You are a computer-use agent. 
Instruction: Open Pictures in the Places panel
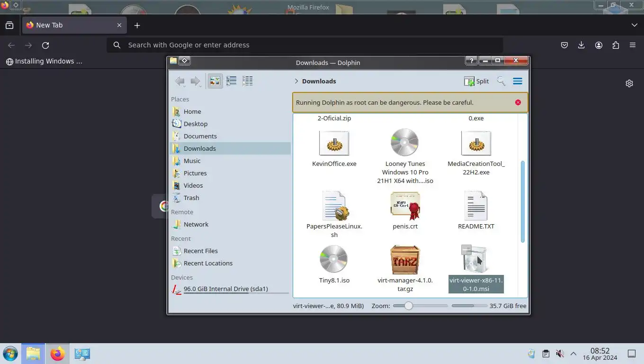tap(230, 173)
